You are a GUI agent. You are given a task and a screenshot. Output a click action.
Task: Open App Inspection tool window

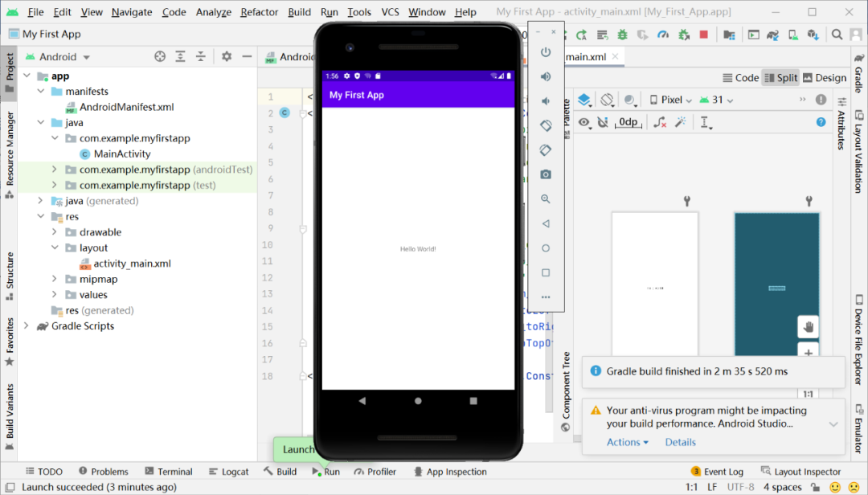(x=450, y=472)
